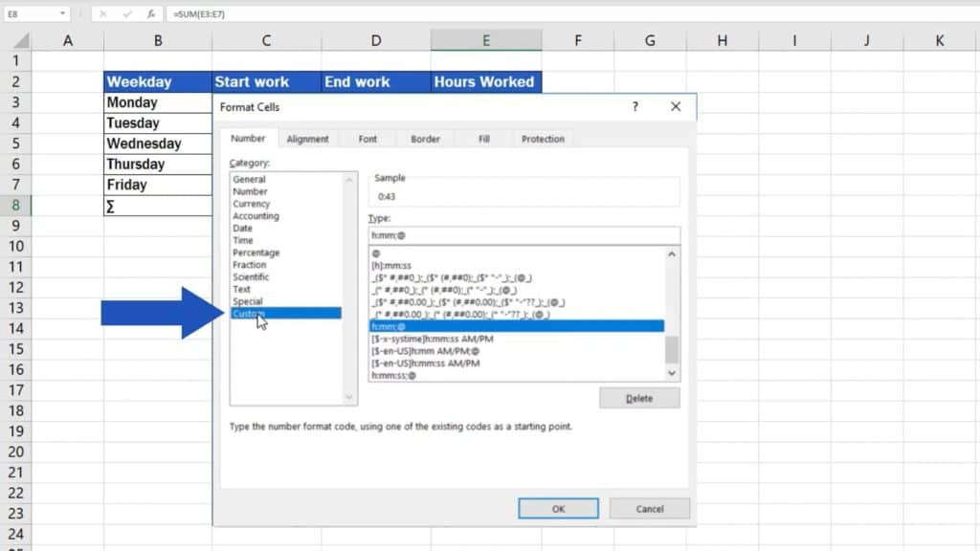Switch to the Alignment tab
This screenshot has width=980, height=551.
pyautogui.click(x=307, y=138)
